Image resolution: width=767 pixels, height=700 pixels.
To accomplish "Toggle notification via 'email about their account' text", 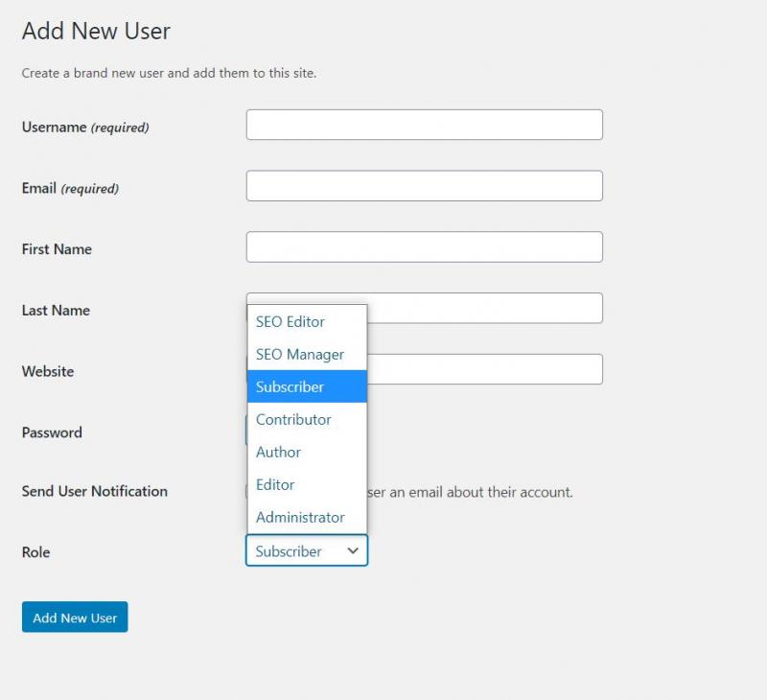I will click(470, 492).
